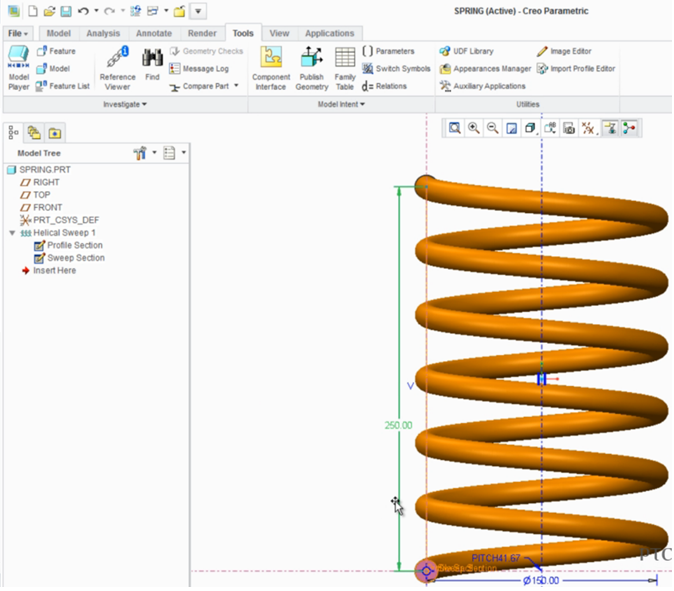Select the FRONT datum plane
Image resolution: width=674 pixels, height=591 pixels.
click(41, 207)
